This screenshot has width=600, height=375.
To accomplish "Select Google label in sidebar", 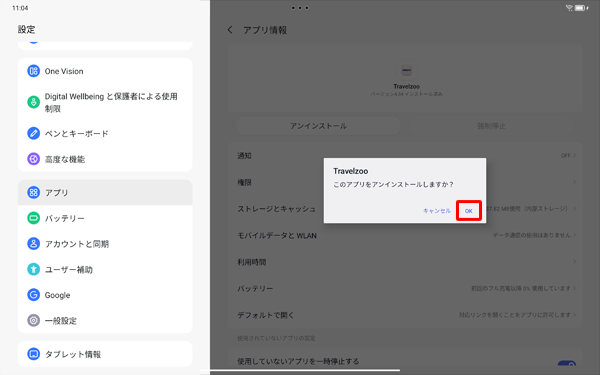I will [x=57, y=295].
